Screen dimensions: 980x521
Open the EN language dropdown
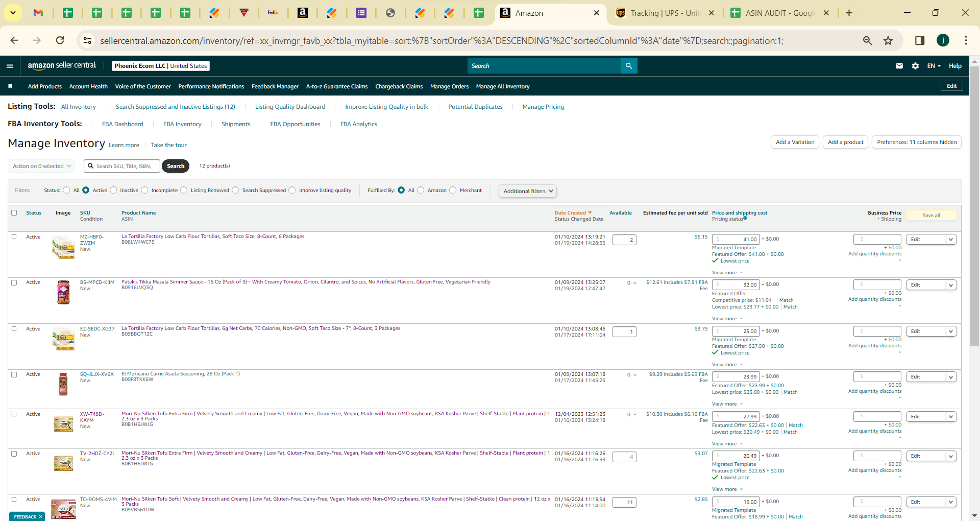click(x=934, y=66)
